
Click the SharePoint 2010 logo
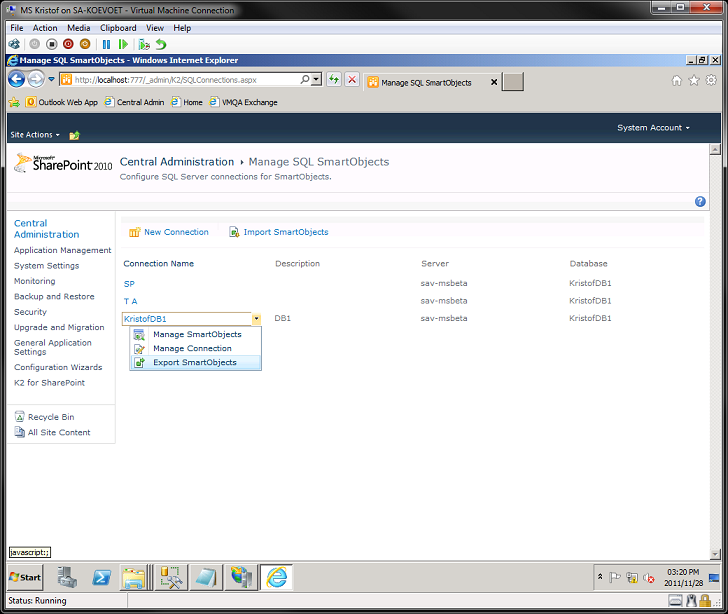pyautogui.click(x=64, y=163)
